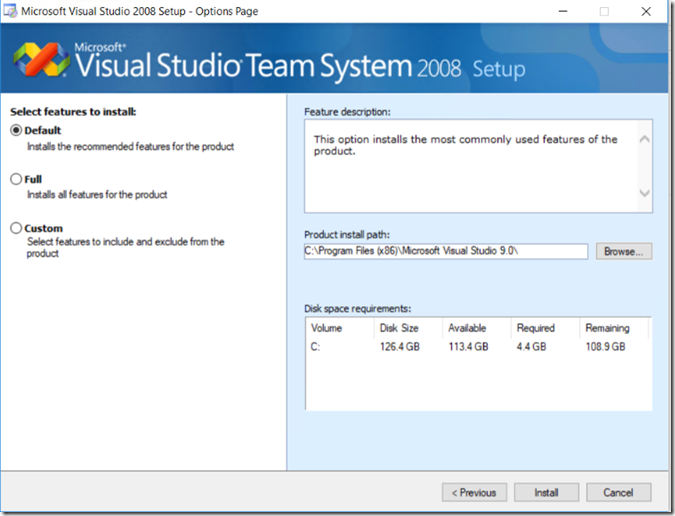Click the Required column header
675x516 pixels.
[545, 328]
